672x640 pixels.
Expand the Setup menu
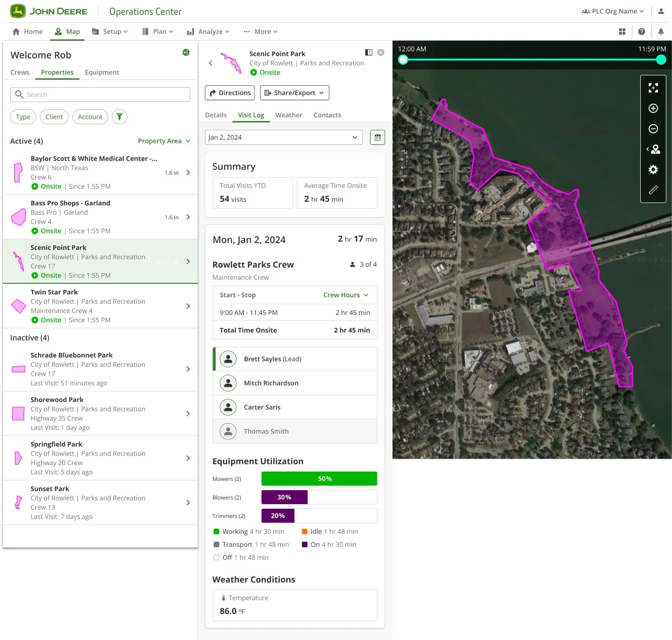pyautogui.click(x=110, y=32)
